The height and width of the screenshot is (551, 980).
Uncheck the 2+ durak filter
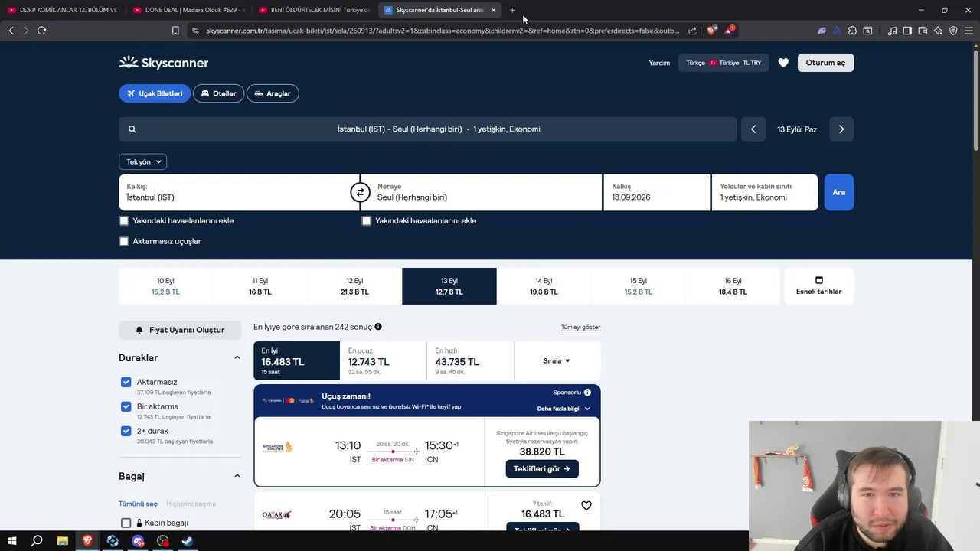click(x=126, y=431)
